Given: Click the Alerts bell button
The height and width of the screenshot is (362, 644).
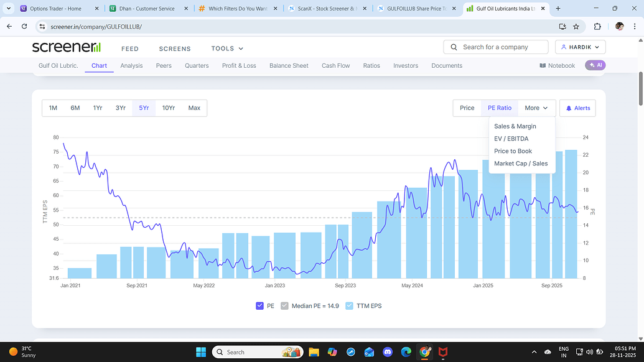Looking at the screenshot, I should pyautogui.click(x=577, y=108).
